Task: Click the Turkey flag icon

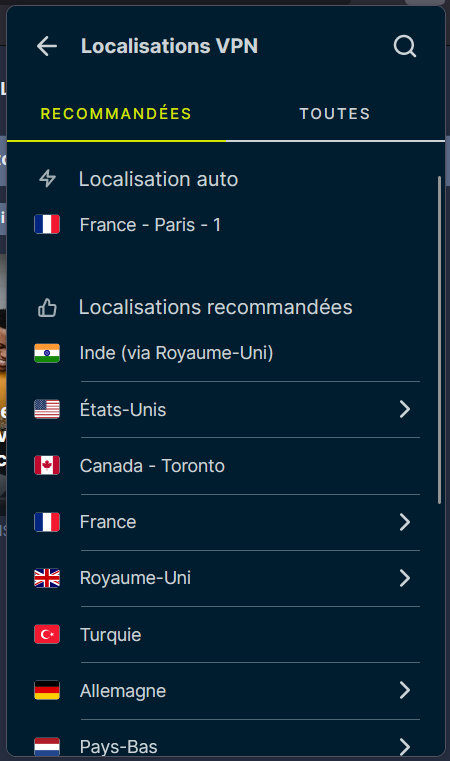Action: [47, 634]
